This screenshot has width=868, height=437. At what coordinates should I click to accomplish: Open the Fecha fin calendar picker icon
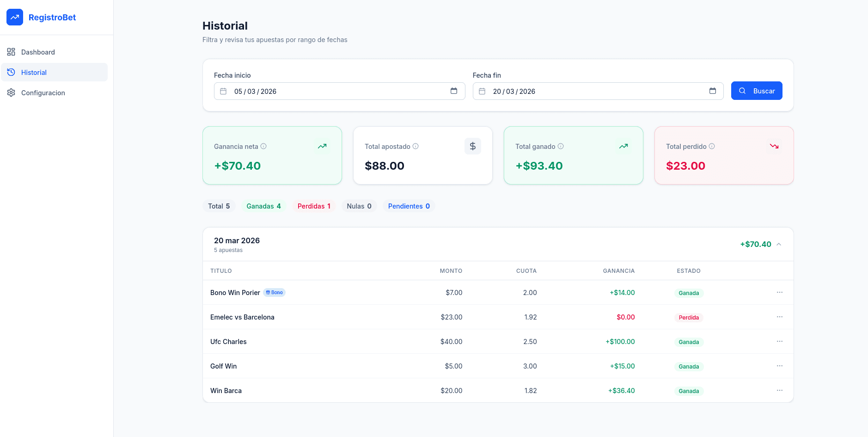[713, 91]
